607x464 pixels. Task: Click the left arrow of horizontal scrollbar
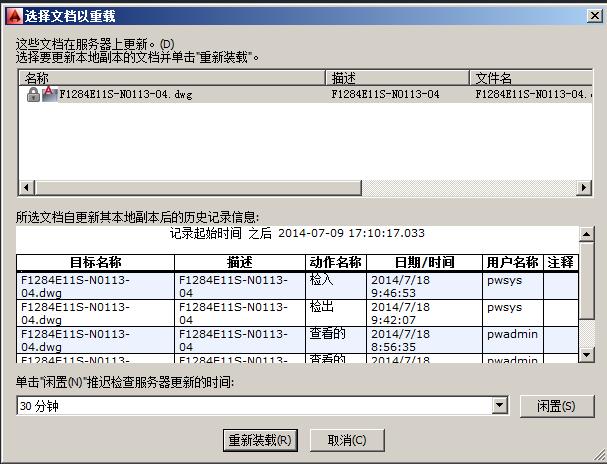tap(26, 188)
